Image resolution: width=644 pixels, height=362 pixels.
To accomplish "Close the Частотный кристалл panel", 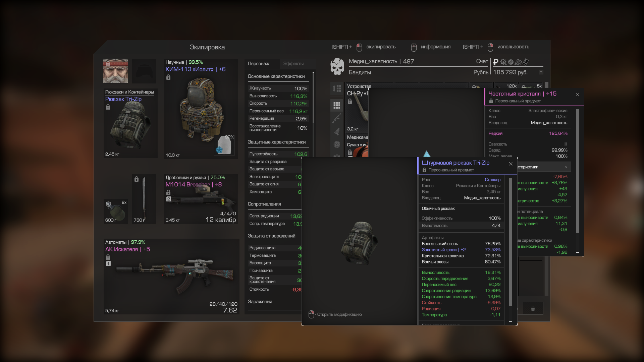I will click(577, 95).
